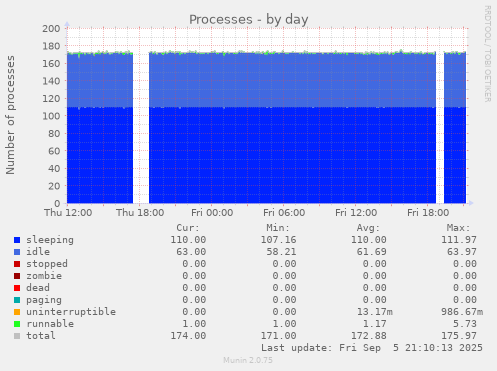The width and height of the screenshot is (497, 371).
Task: Click the uninterruptible legend color swatch
Action: (x=17, y=312)
